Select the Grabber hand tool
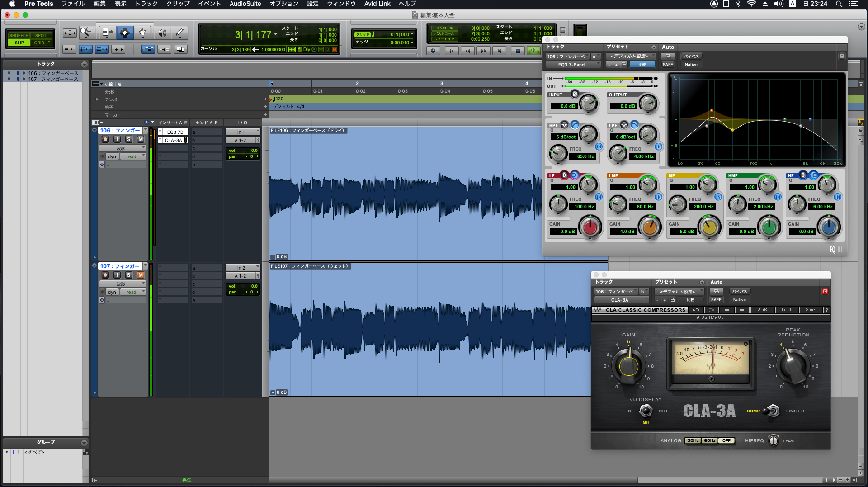 [142, 33]
